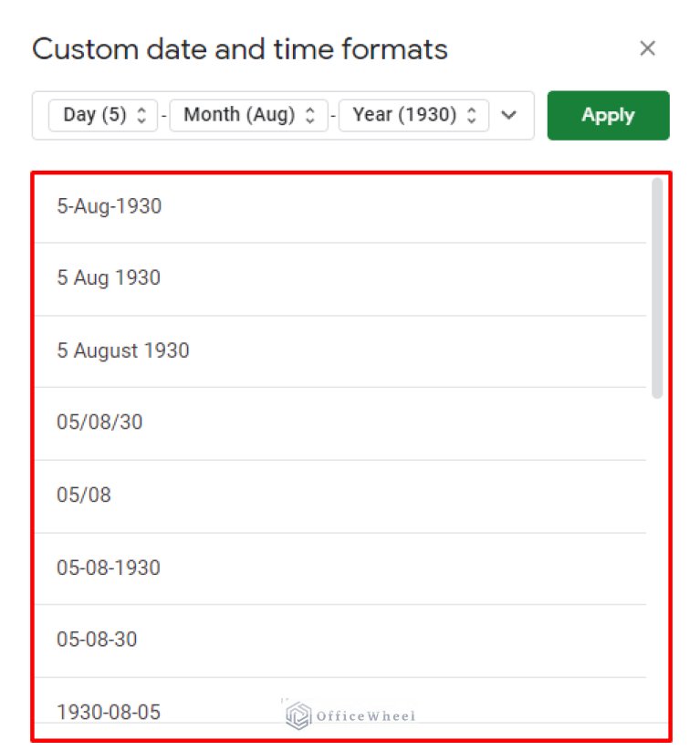This screenshot has height=751, width=700.
Task: Click the Month (Aug) stepper arrows
Action: click(309, 115)
